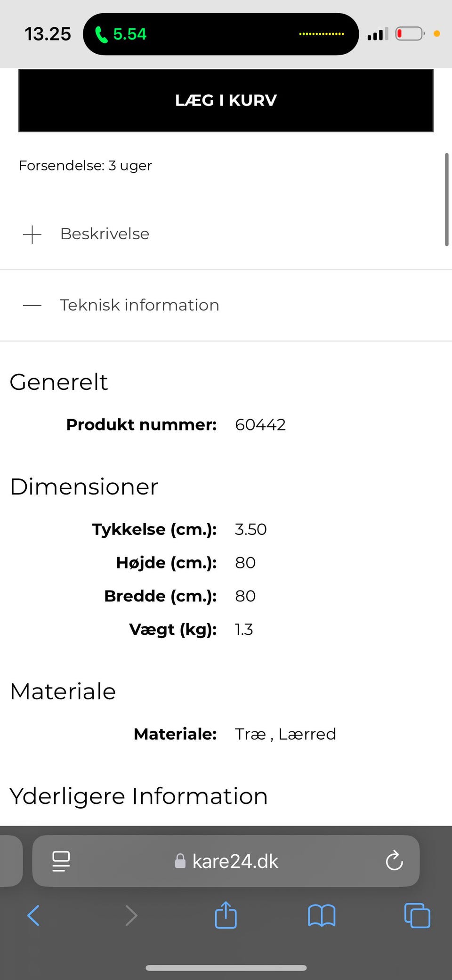Tap the green call duration indicator
The image size is (452, 980).
pos(121,34)
